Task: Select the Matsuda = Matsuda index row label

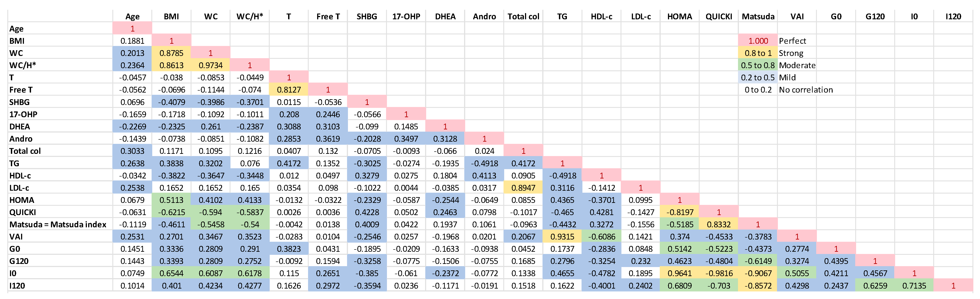Action: tap(58, 224)
